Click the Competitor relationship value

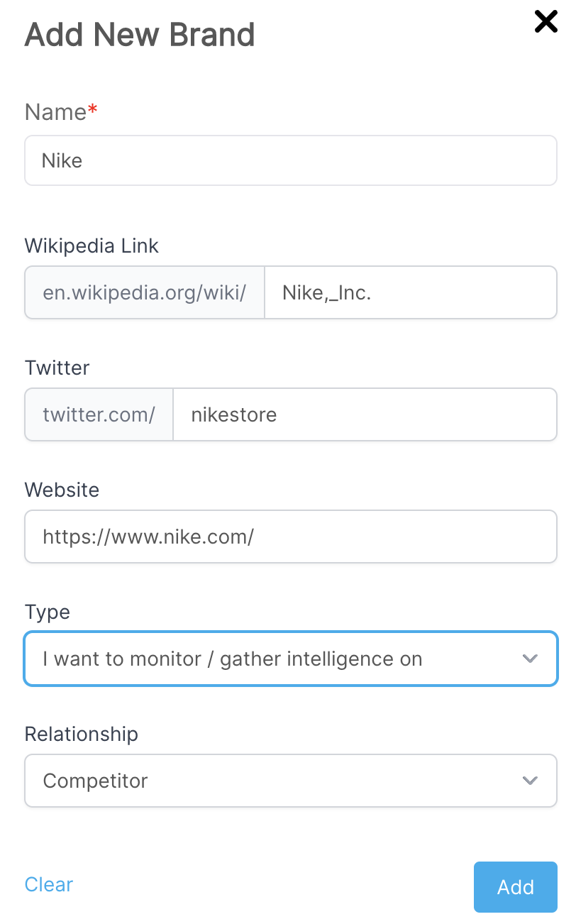pos(95,781)
